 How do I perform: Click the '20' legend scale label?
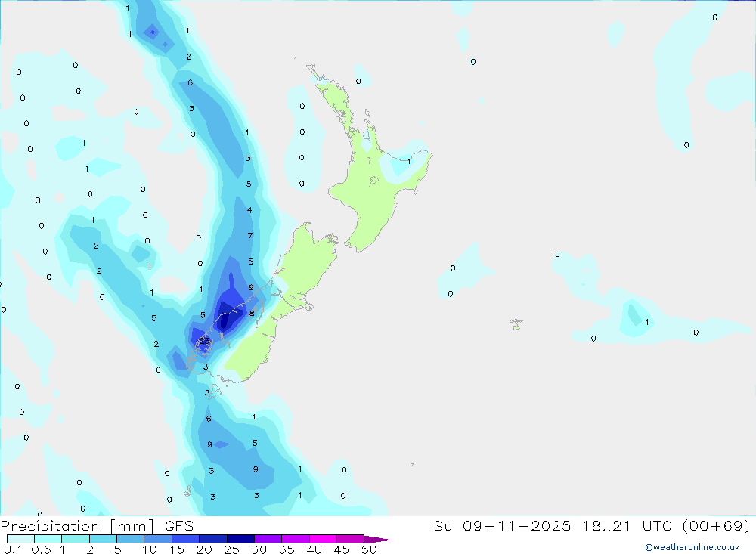pyautogui.click(x=204, y=549)
